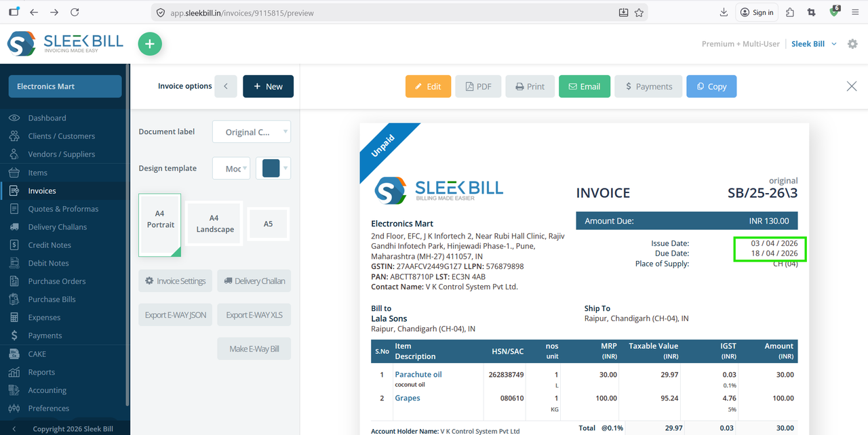Click the PDF button
Image resolution: width=868 pixels, height=435 pixels.
click(x=478, y=86)
